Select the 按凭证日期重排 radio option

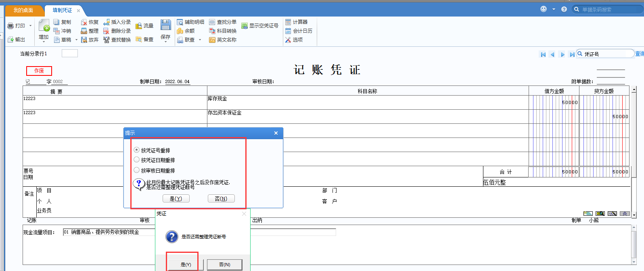(x=137, y=160)
